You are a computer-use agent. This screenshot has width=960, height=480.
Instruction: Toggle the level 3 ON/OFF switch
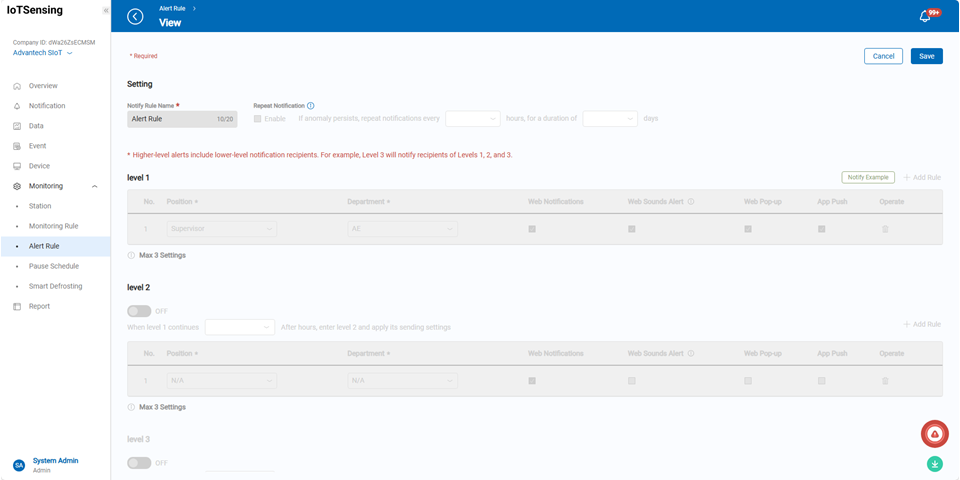point(139,463)
